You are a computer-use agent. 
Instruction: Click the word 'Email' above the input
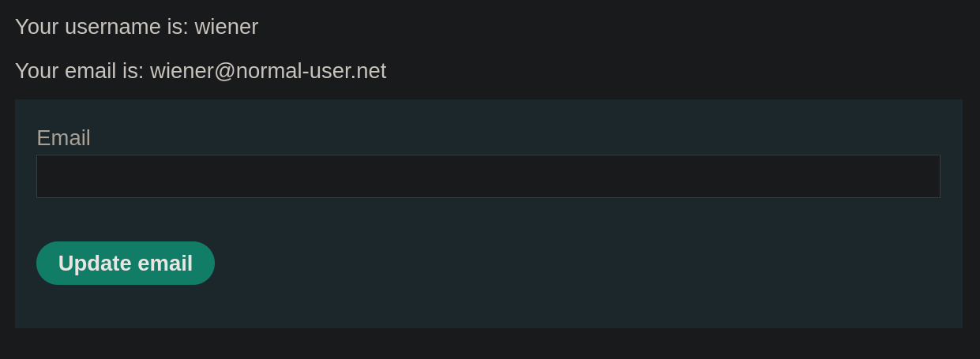pos(63,138)
